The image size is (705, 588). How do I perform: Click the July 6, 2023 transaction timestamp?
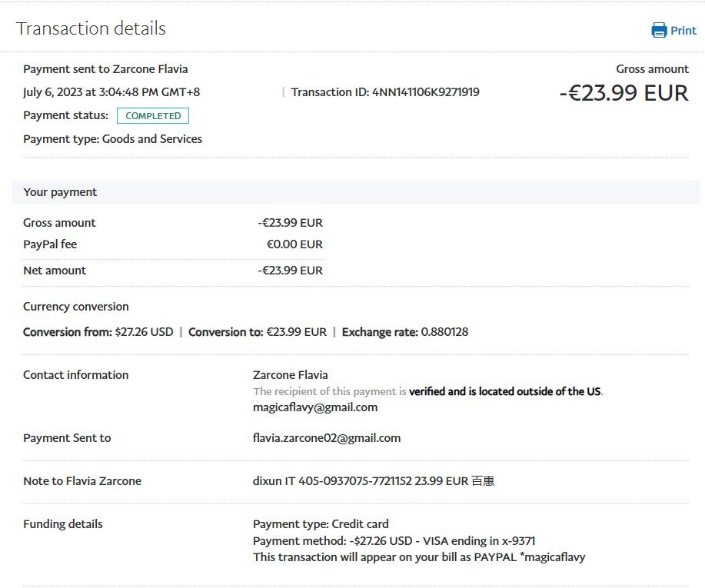(x=111, y=92)
